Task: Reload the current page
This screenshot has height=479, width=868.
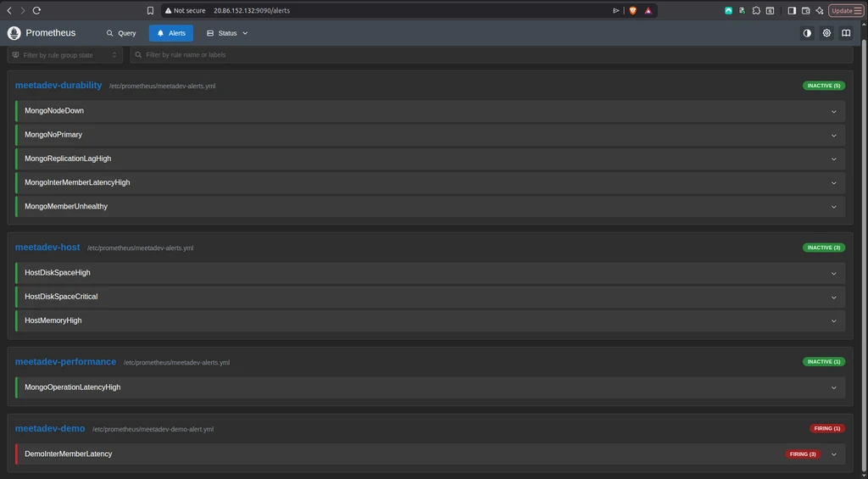Action: tap(36, 10)
